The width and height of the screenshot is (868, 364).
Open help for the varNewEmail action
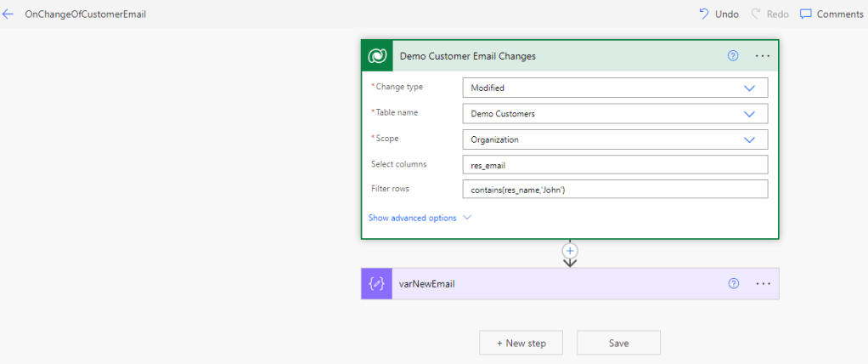[x=733, y=284]
